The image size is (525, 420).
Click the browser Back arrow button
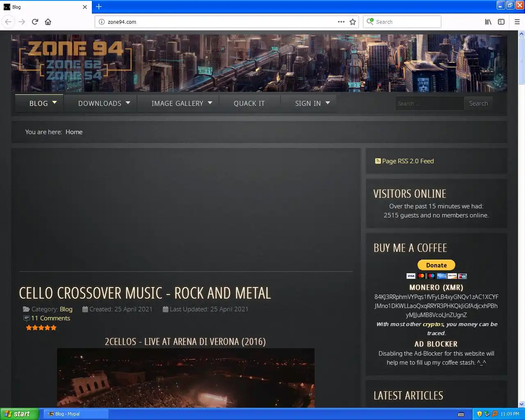pyautogui.click(x=8, y=22)
